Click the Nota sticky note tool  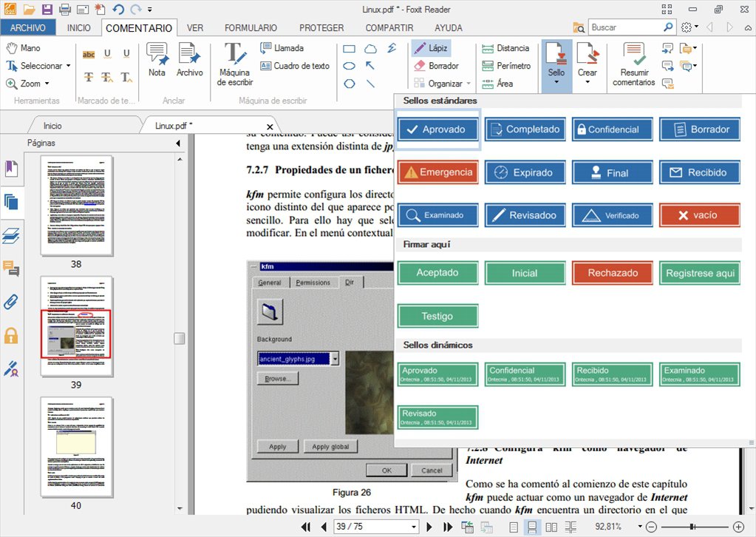coord(157,59)
